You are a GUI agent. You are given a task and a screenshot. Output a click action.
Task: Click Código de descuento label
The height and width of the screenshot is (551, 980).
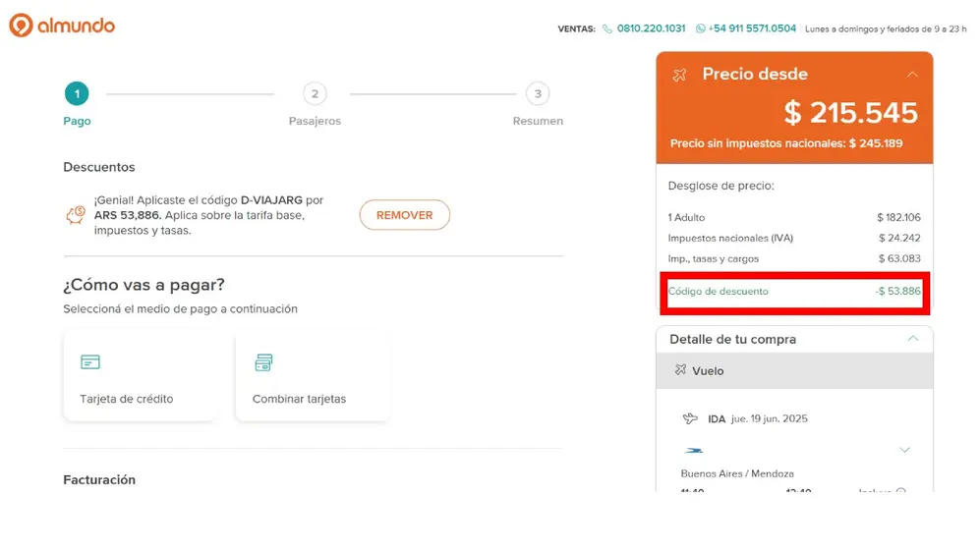click(x=719, y=291)
